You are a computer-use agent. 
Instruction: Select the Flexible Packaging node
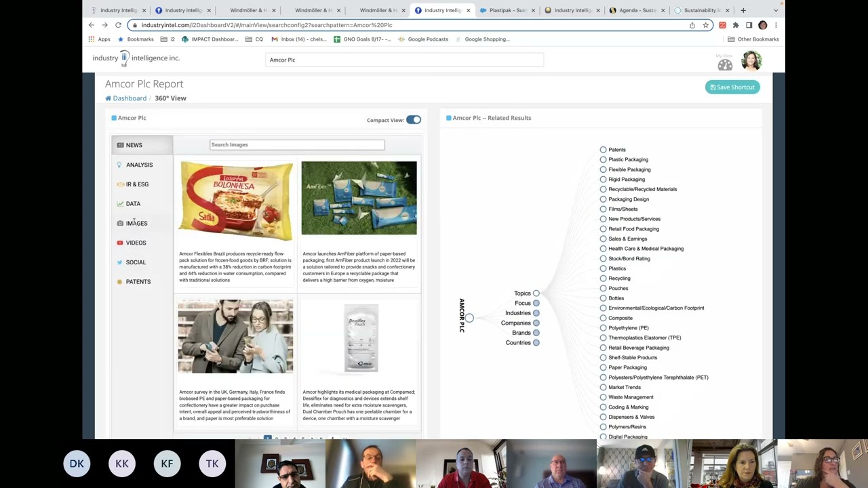pos(603,169)
